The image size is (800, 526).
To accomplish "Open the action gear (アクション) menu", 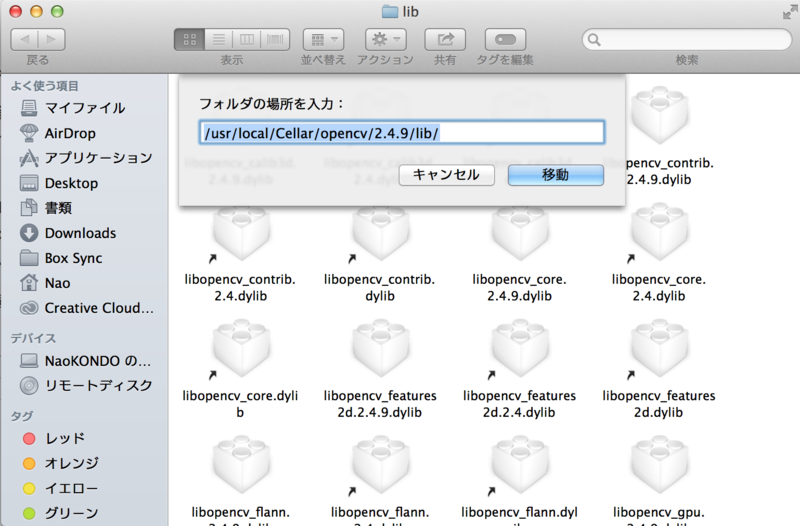I will click(385, 39).
